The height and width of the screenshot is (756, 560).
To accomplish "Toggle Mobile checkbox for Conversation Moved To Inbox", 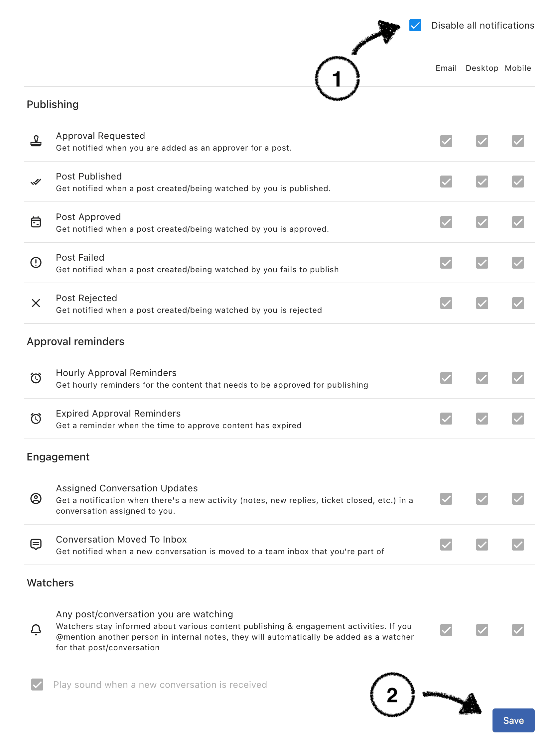I will (518, 545).
